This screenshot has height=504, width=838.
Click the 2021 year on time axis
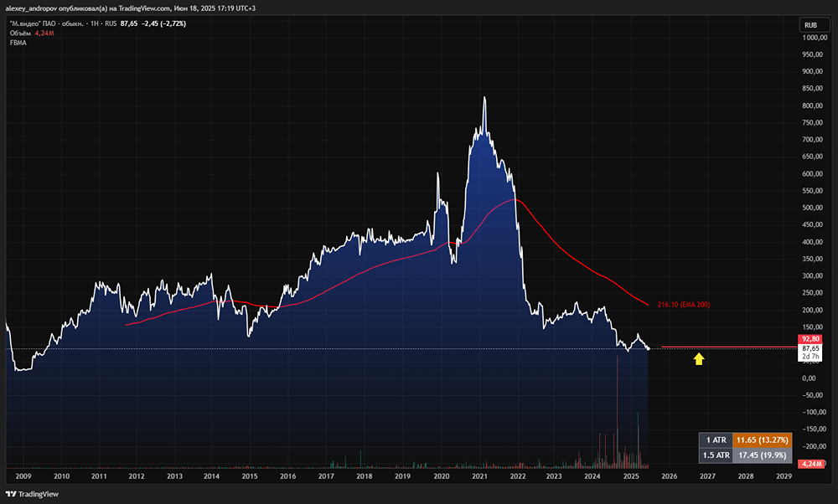(479, 476)
